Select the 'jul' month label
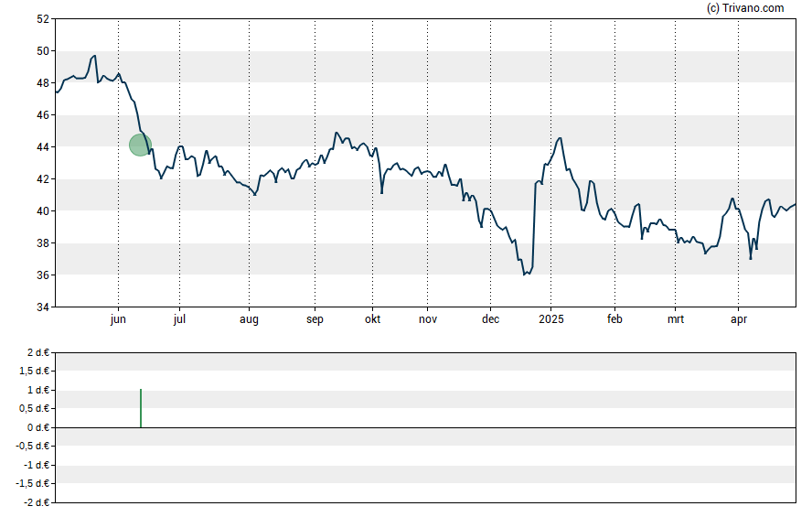The height and width of the screenshot is (517, 812). (179, 319)
